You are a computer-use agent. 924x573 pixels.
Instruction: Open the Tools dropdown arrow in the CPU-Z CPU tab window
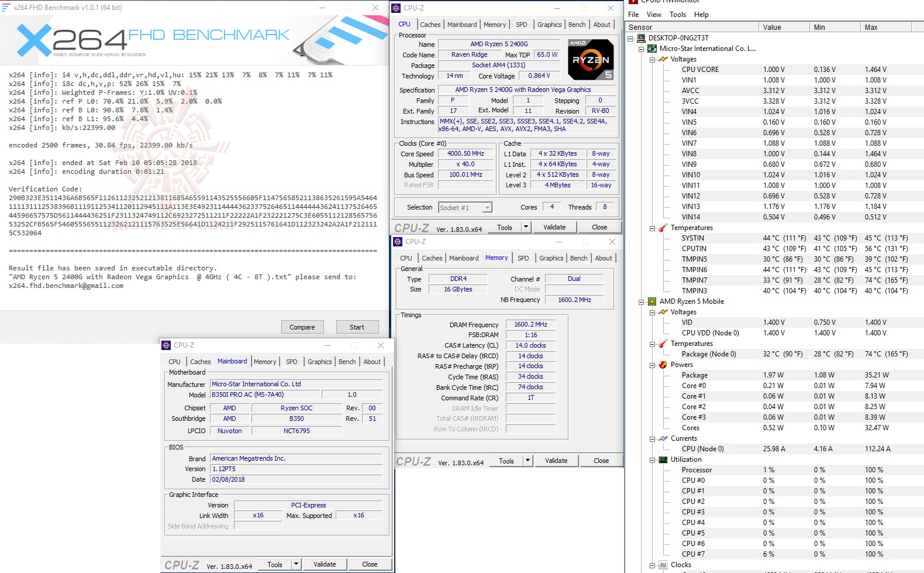(526, 227)
